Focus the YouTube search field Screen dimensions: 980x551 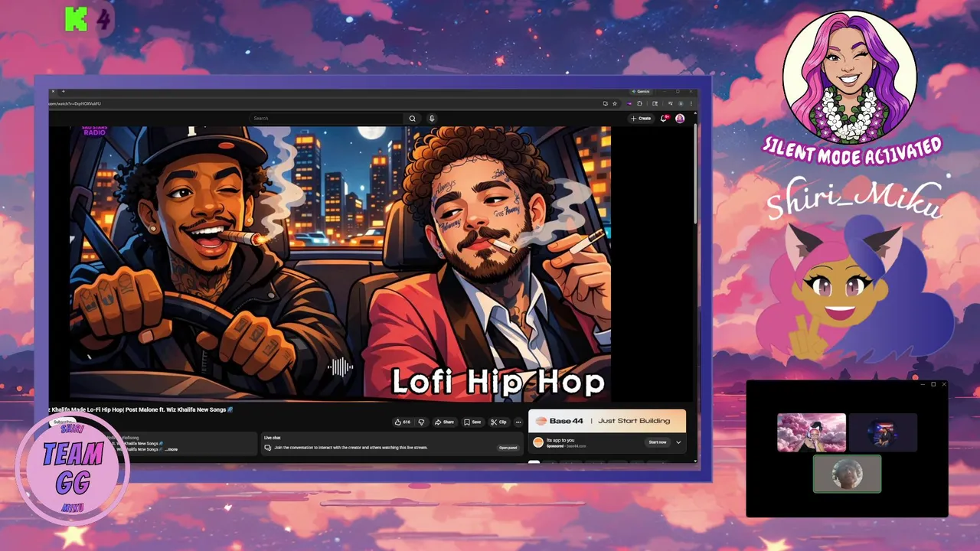point(326,119)
